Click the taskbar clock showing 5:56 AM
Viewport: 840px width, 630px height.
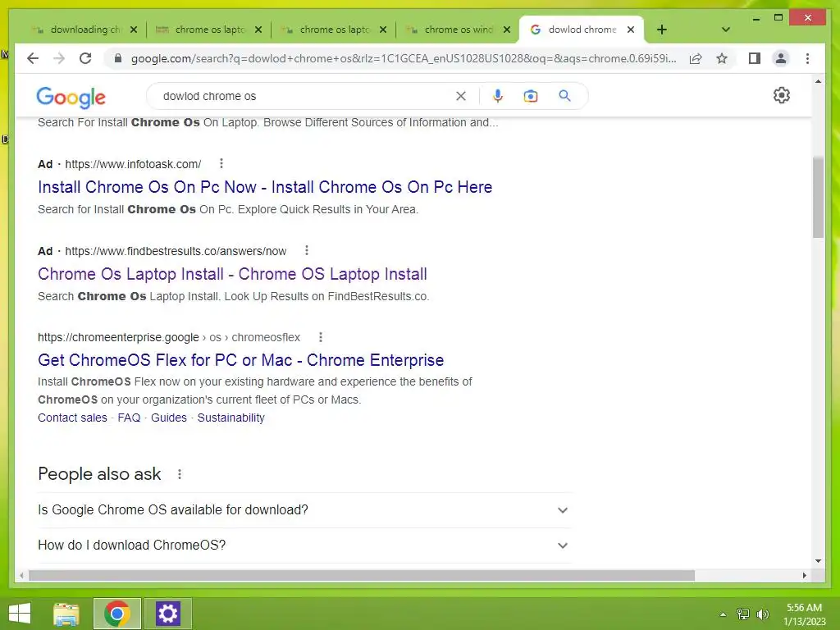coord(804,614)
